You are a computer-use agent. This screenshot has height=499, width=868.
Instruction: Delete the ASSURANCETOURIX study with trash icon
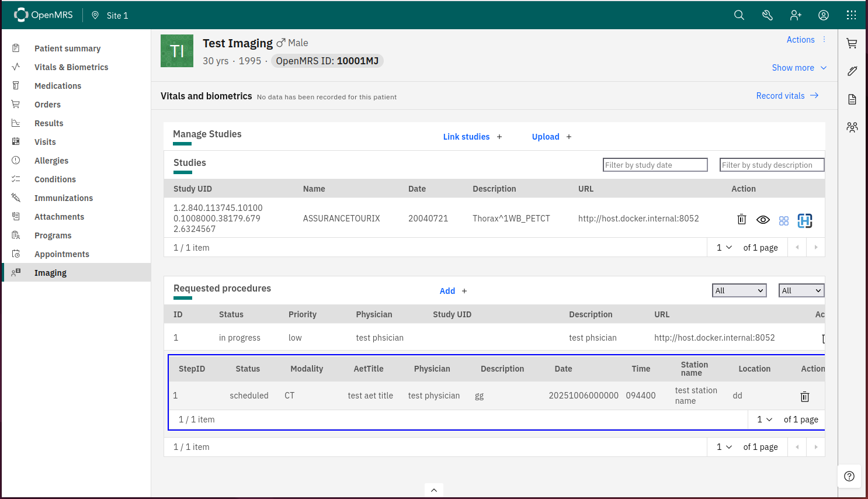coord(742,219)
